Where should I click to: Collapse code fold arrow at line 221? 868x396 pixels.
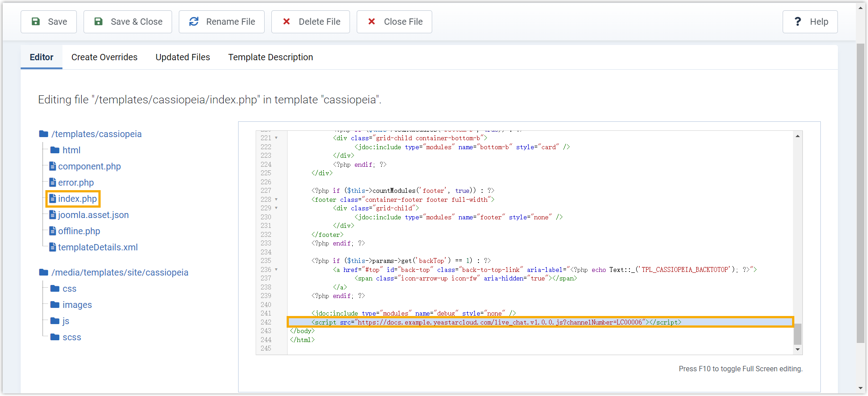[276, 138]
